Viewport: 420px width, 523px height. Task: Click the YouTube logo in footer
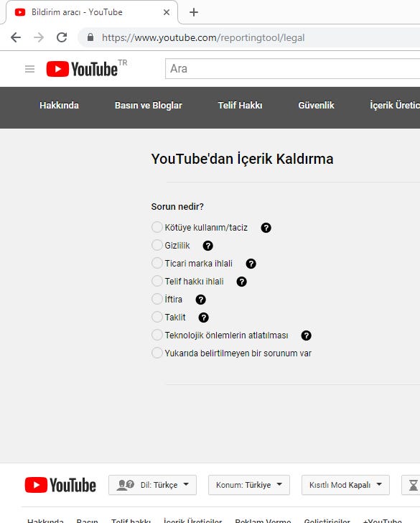[60, 485]
